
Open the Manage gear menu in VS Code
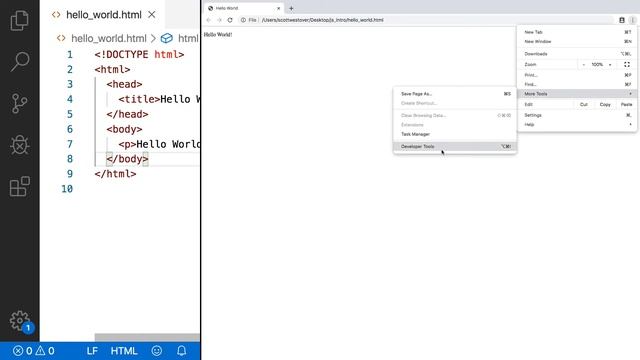20,321
